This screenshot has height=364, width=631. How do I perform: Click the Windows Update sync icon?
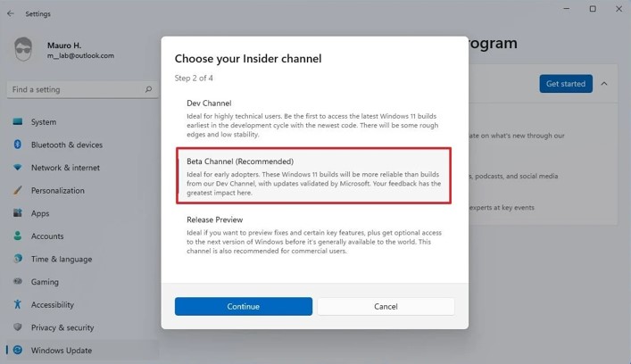[x=17, y=350]
